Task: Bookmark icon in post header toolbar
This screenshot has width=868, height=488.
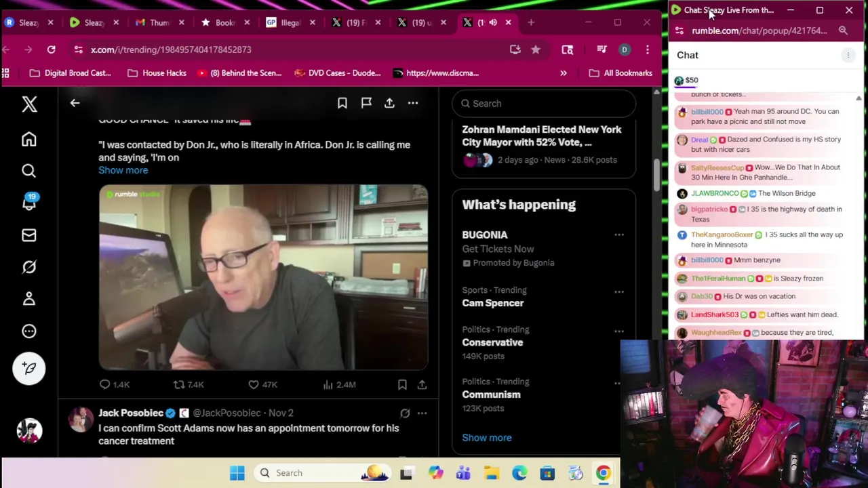Action: [342, 103]
